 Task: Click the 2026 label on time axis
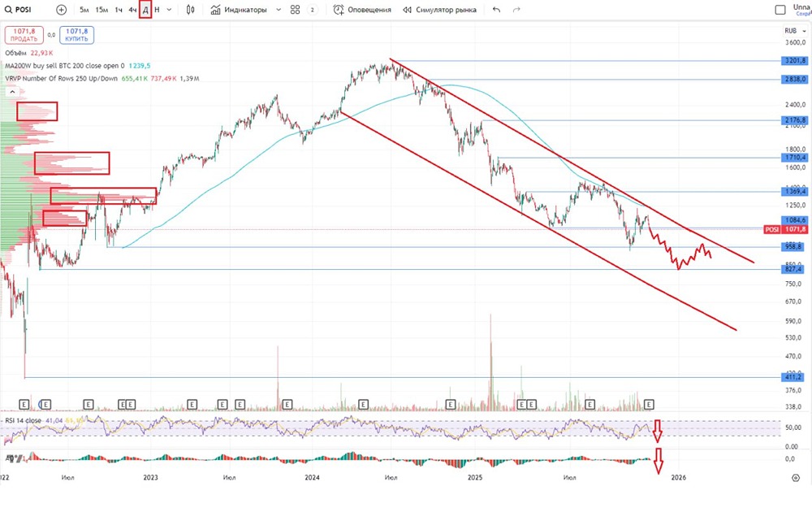678,477
